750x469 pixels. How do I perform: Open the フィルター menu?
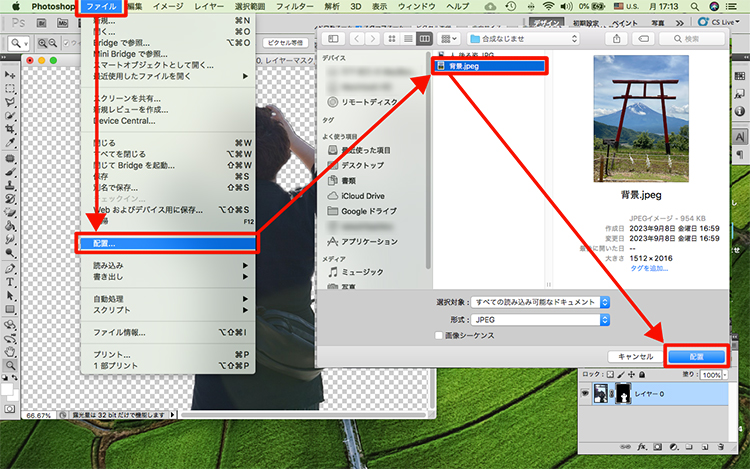click(294, 7)
